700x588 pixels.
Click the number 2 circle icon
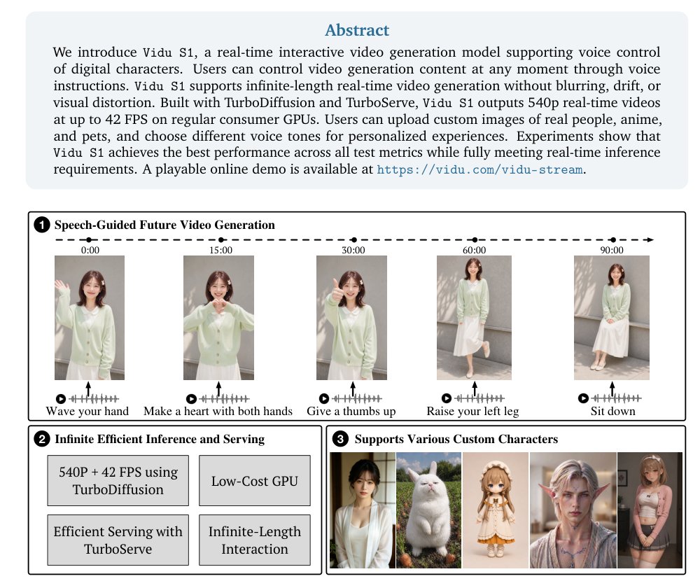pyautogui.click(x=42, y=440)
